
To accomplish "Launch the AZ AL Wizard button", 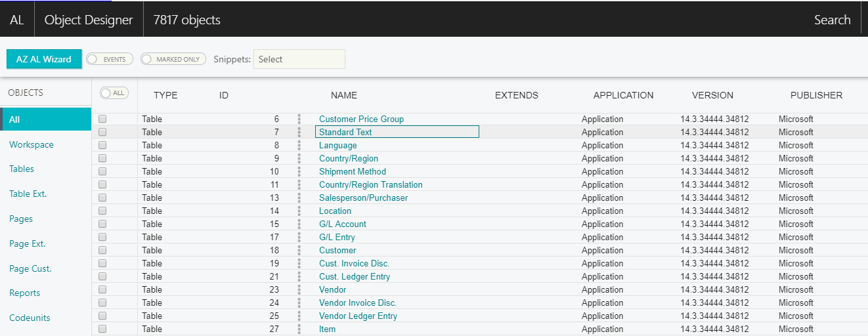I will coord(44,59).
